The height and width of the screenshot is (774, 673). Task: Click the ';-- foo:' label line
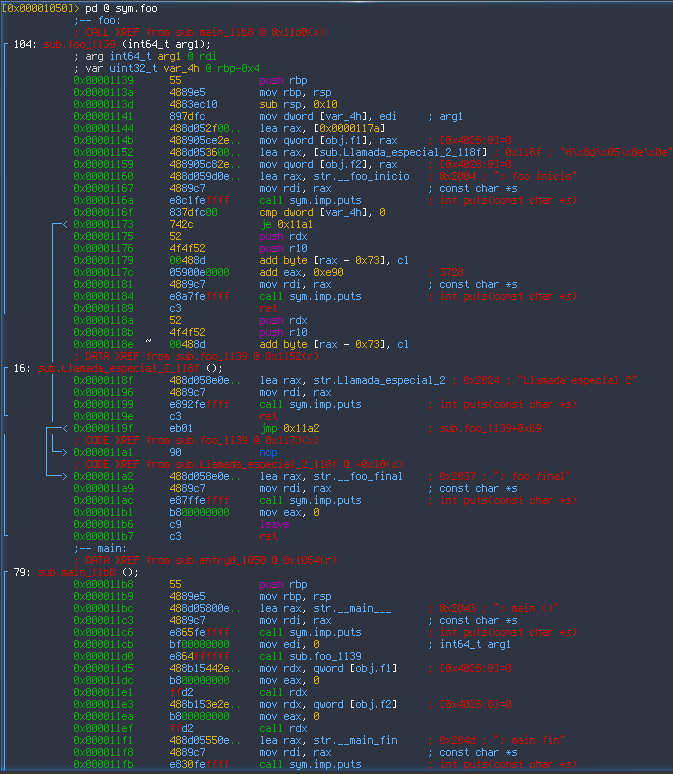[98, 20]
